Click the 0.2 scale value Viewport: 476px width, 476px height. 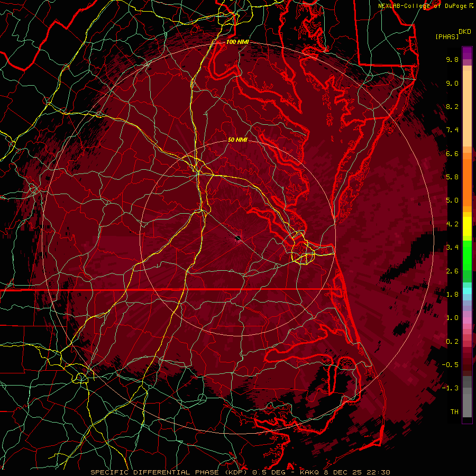coord(452,342)
